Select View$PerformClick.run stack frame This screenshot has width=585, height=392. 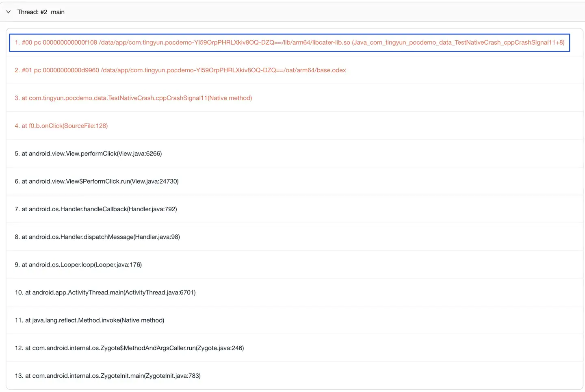100,182
